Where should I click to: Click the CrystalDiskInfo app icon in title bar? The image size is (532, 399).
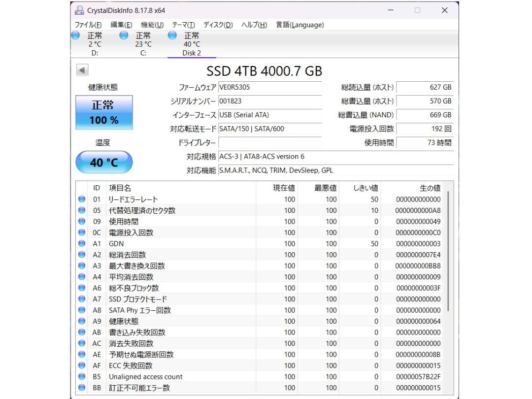[79, 10]
